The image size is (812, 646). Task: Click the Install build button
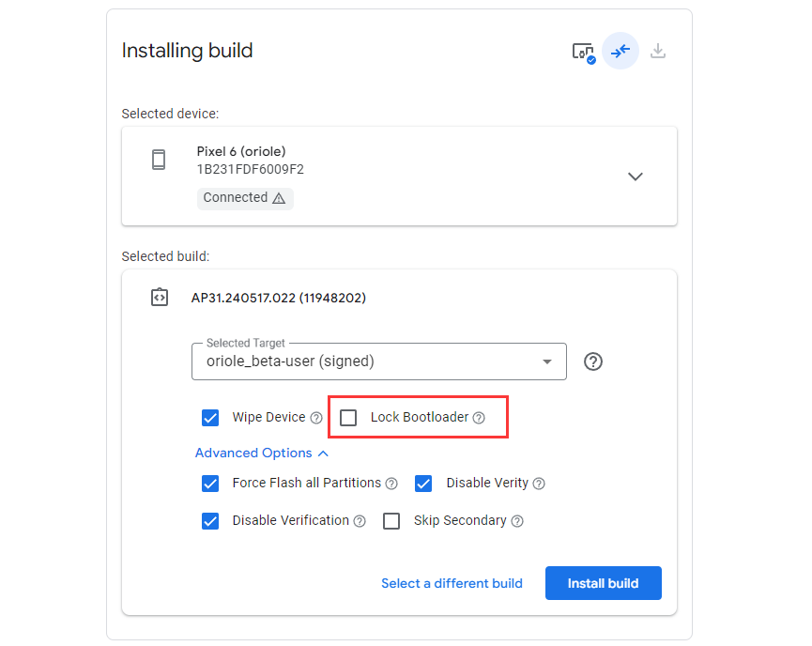click(x=604, y=583)
